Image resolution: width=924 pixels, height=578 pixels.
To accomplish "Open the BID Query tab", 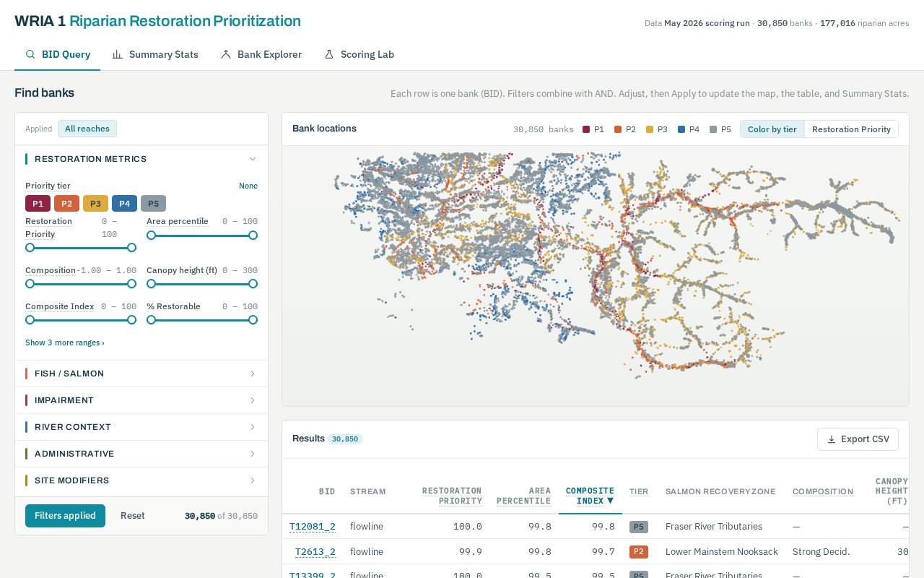I will pyautogui.click(x=58, y=54).
